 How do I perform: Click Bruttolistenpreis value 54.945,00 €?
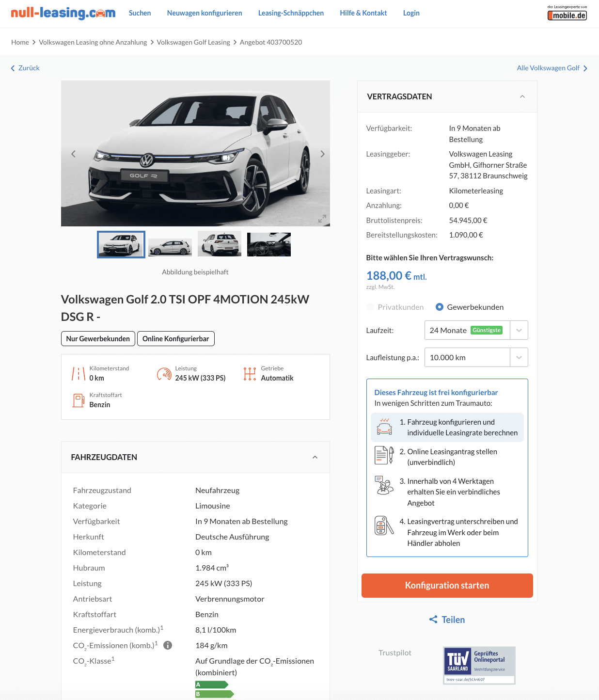468,220
